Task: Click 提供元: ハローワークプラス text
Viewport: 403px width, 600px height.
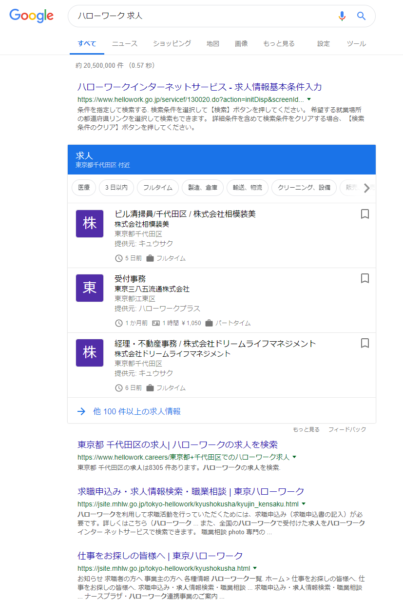Action: click(157, 308)
